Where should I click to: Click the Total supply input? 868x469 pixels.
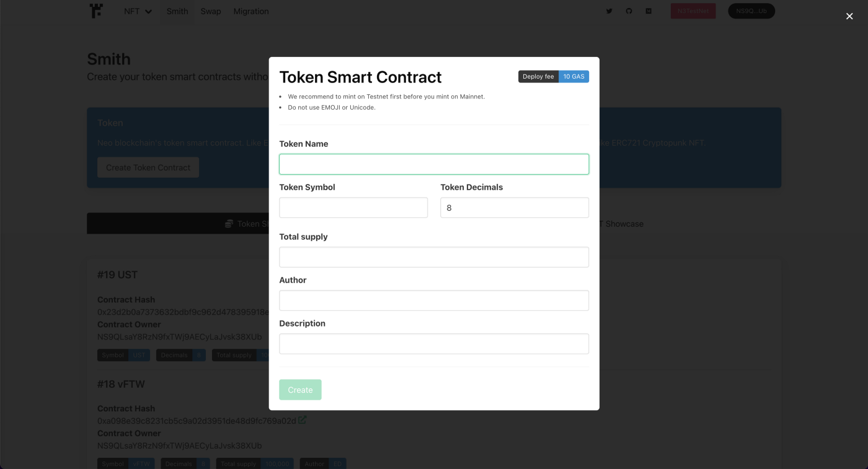434,257
